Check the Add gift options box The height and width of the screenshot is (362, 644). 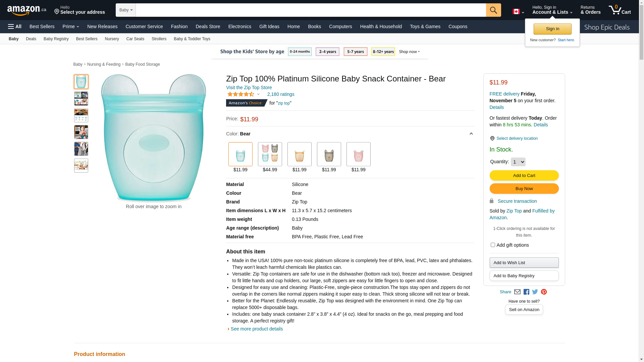click(x=493, y=245)
